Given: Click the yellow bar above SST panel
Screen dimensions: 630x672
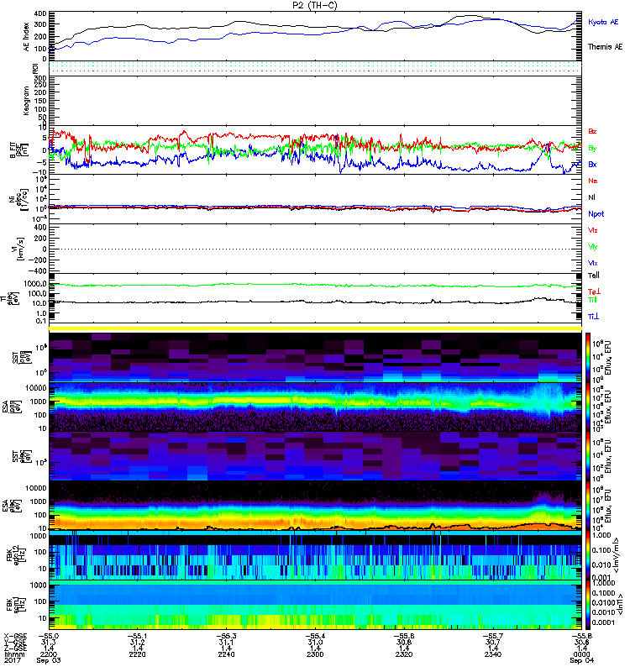Looking at the screenshot, I should pos(316,328).
